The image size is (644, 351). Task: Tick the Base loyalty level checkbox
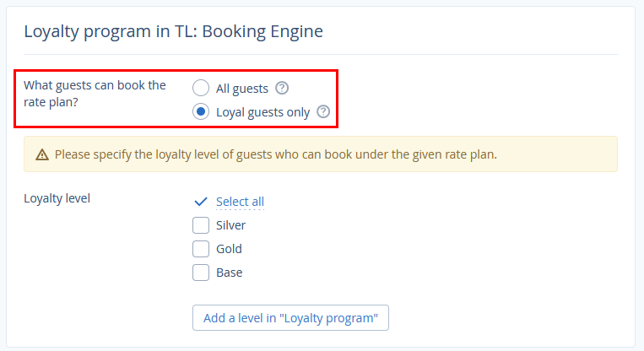pos(201,273)
